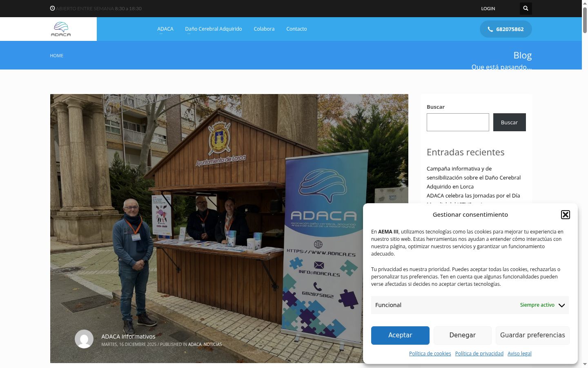Open the Política de cookies link

tap(430, 354)
